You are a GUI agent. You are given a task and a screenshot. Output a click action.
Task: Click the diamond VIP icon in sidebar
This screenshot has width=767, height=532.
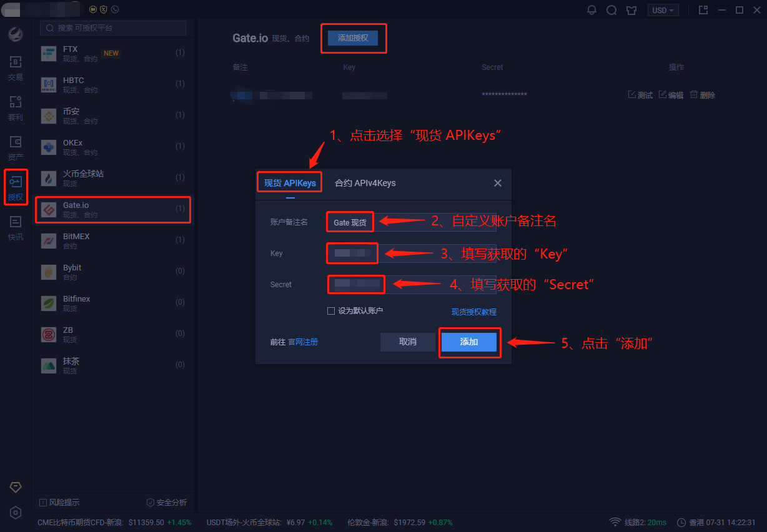16,487
